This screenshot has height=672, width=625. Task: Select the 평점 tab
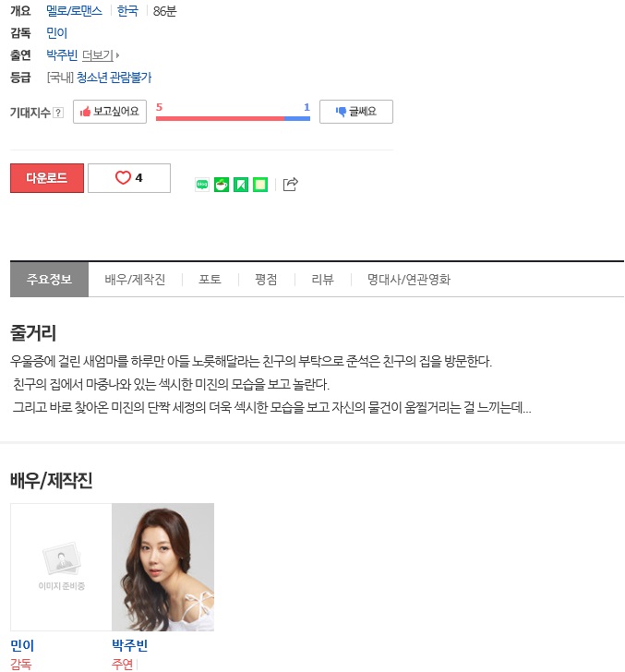click(x=266, y=280)
